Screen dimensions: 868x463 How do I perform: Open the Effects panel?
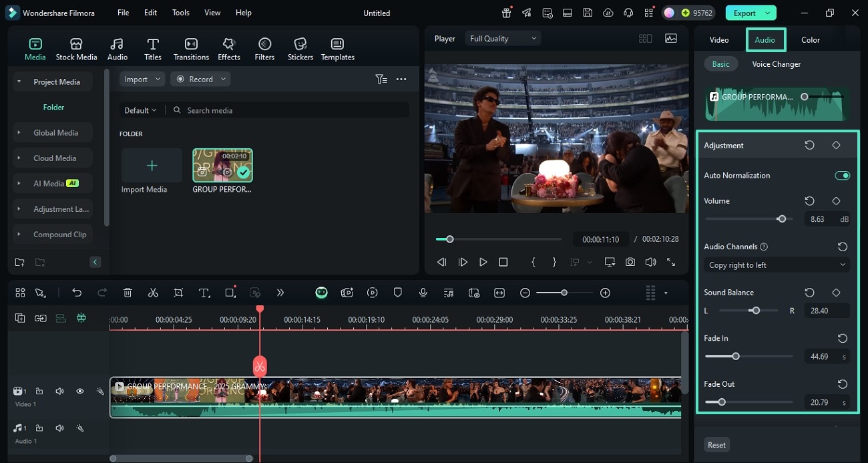(x=229, y=49)
